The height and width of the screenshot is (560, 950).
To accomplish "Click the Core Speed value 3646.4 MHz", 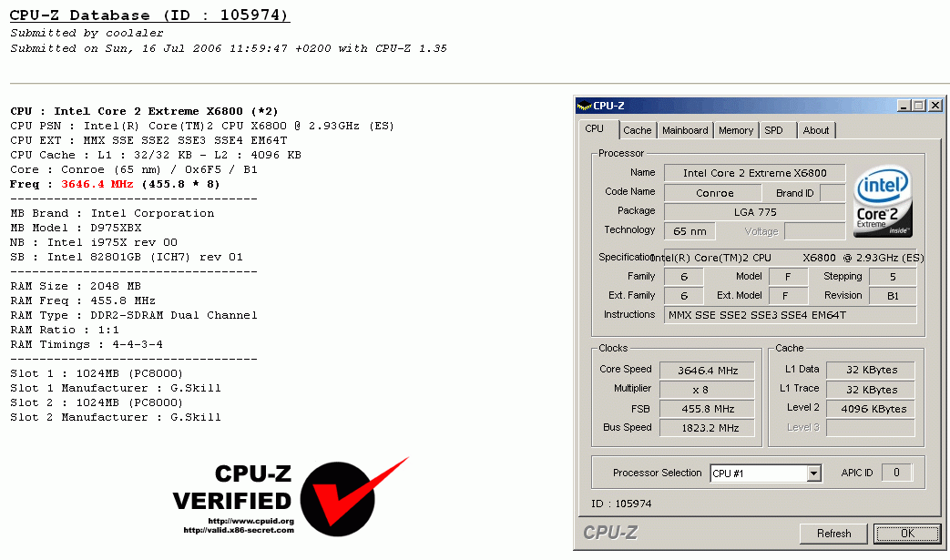I will pyautogui.click(x=707, y=371).
